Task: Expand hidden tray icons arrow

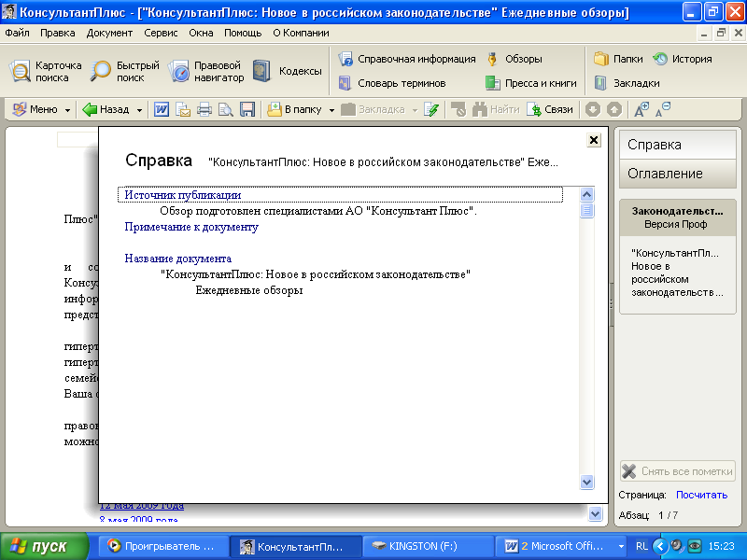Action: pos(660,546)
